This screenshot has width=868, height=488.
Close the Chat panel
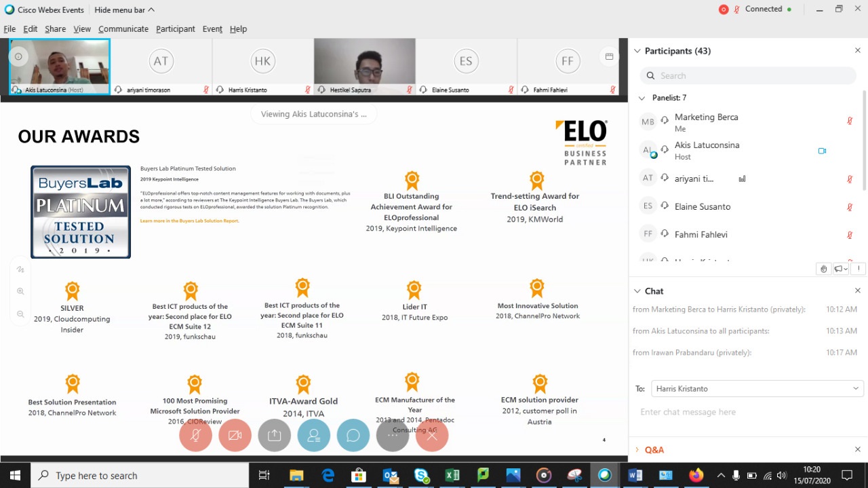tap(857, 290)
